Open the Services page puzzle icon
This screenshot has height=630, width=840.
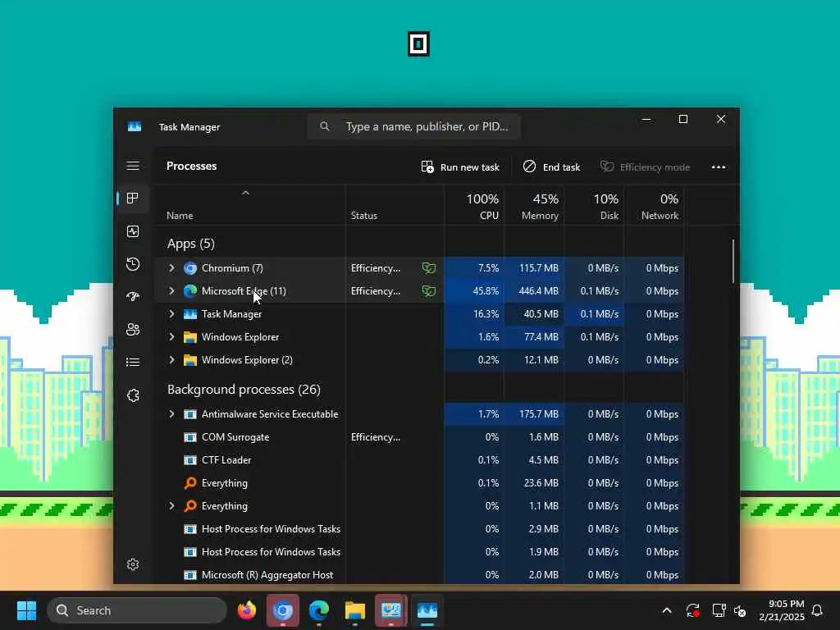[133, 395]
